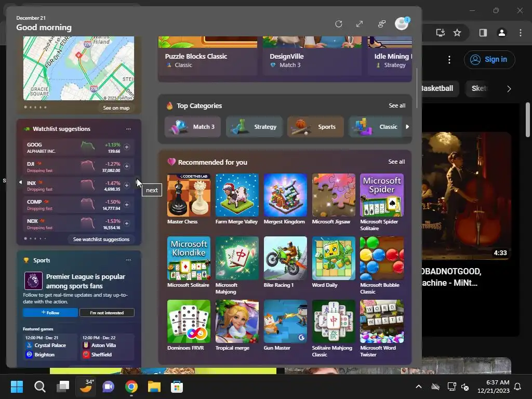Open Solitaire Mahjong Classic
Viewport: 532px width, 399px height.
click(x=334, y=328)
